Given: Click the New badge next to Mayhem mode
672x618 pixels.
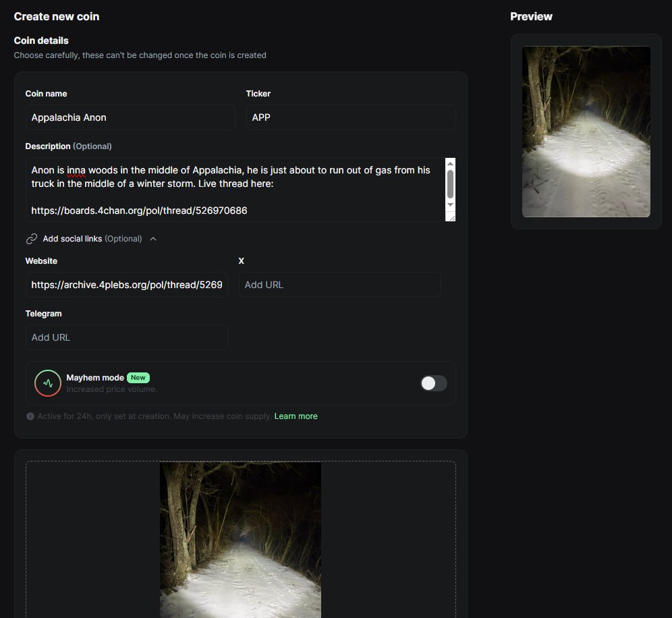Looking at the screenshot, I should click(138, 378).
